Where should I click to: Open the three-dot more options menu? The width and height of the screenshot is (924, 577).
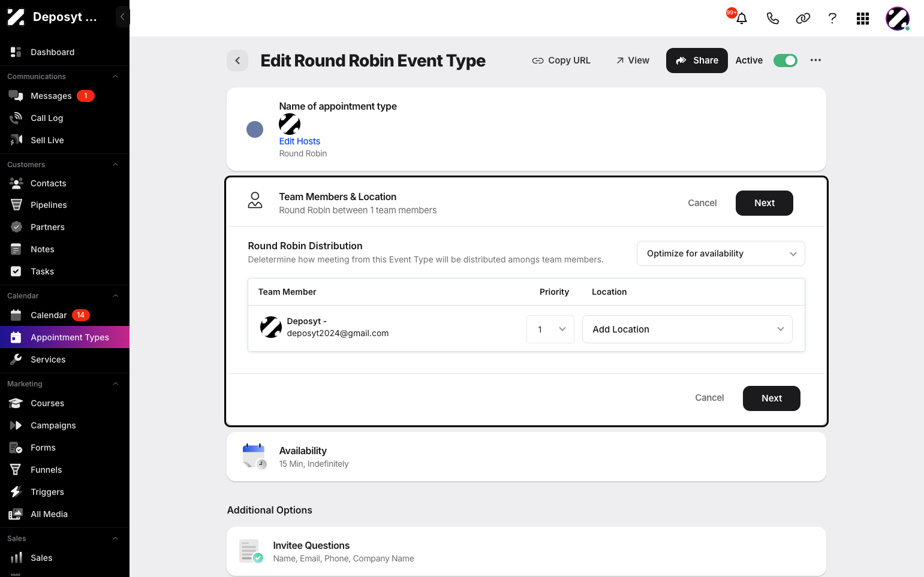[x=815, y=60]
